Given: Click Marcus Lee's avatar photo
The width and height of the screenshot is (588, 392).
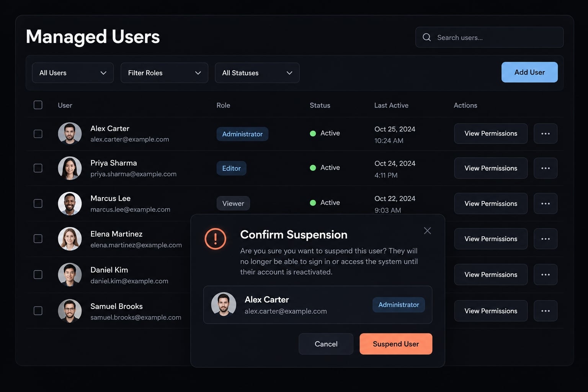Looking at the screenshot, I should tap(70, 203).
